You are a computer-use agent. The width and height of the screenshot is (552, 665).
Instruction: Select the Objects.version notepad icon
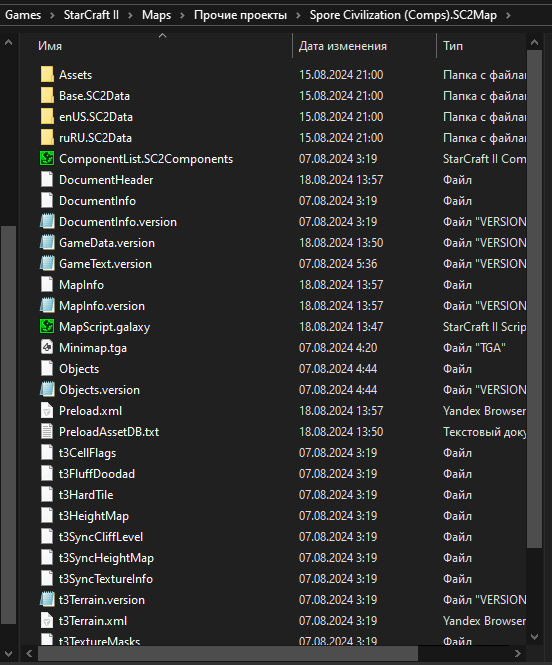47,390
